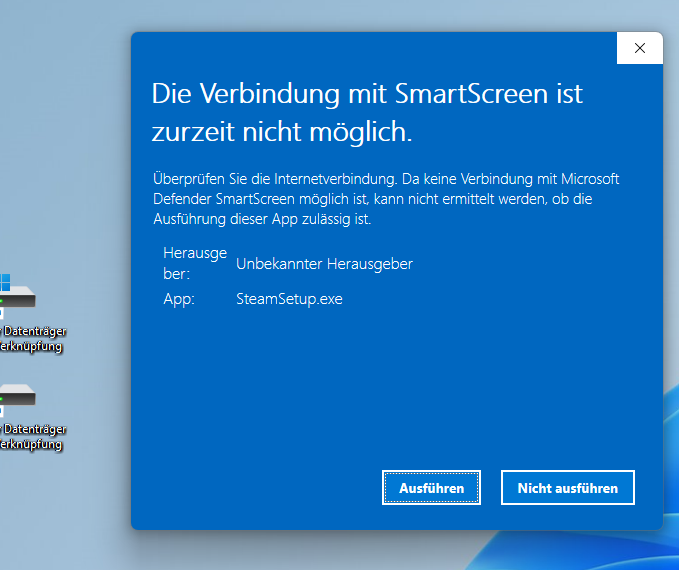Click the Unbekannter Herausgeber publisher text
The width and height of the screenshot is (679, 570).
[324, 264]
